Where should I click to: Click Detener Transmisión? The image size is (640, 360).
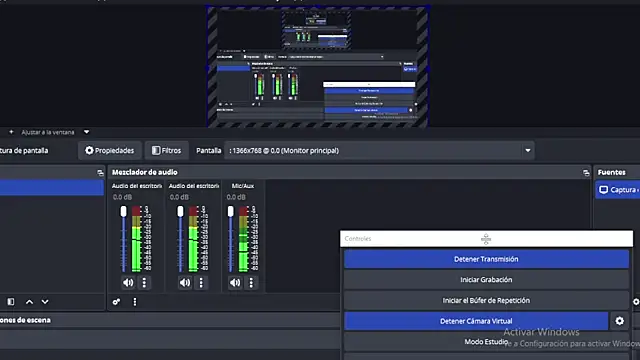486,259
